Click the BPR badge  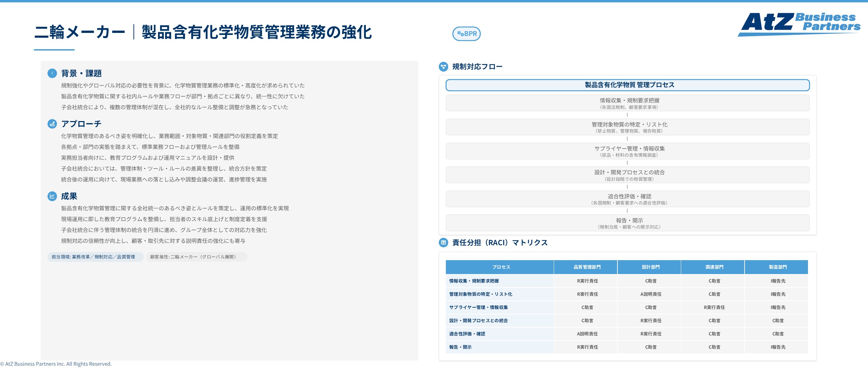[x=467, y=34]
